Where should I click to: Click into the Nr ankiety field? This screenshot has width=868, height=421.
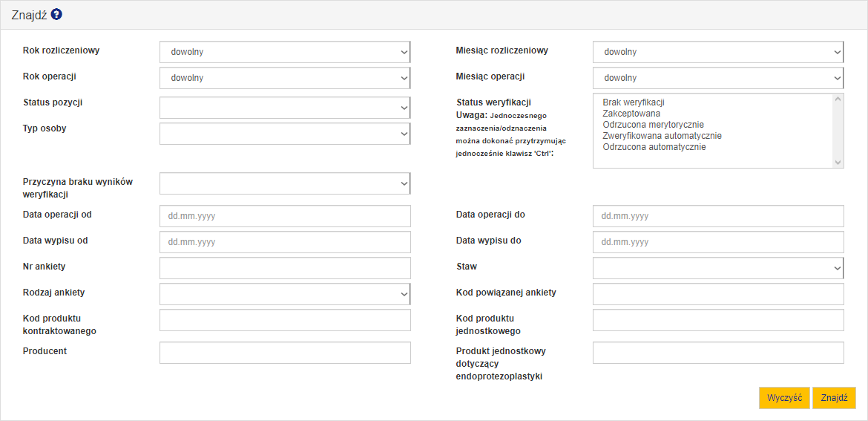[284, 268]
